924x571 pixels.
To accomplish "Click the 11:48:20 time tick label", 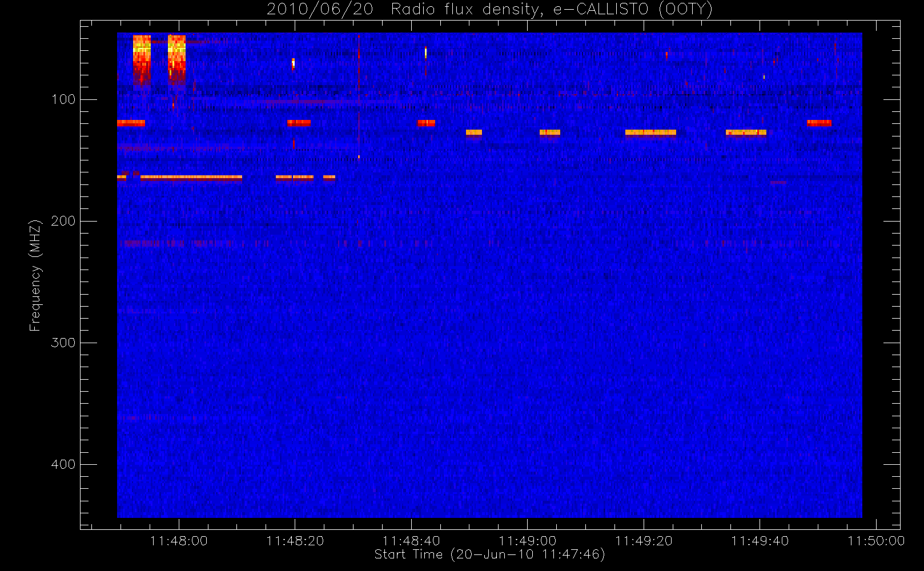I will pyautogui.click(x=295, y=541).
